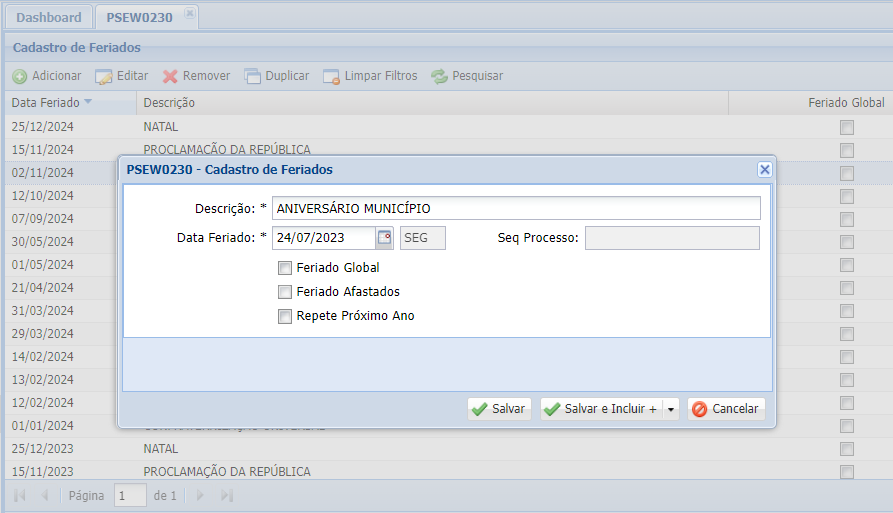Click the Adicionar green plus icon
Viewport: 893px width, 513px height.
coord(20,76)
